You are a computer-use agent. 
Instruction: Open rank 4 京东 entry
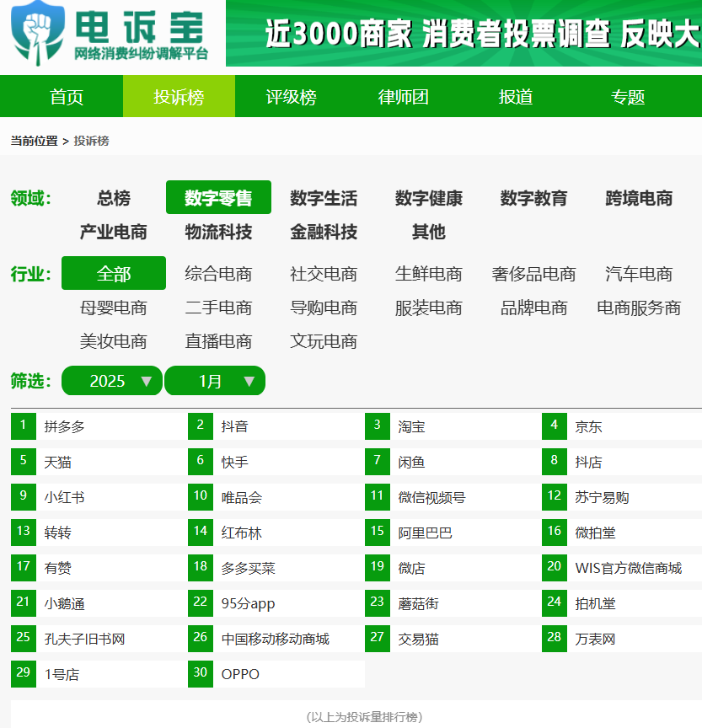click(x=622, y=426)
